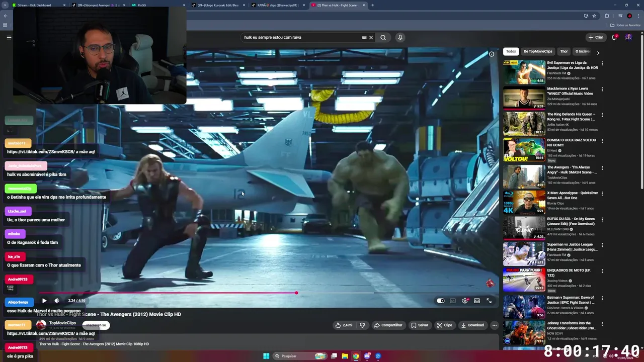Click the Download button
Viewport: 644px width, 362px height.
[472, 325]
